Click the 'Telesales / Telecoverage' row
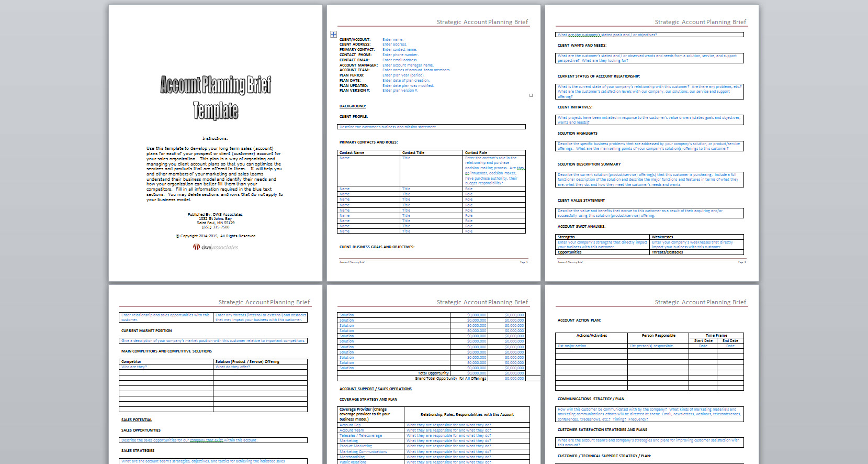Viewport: 868px width, 464px height. tap(361, 436)
